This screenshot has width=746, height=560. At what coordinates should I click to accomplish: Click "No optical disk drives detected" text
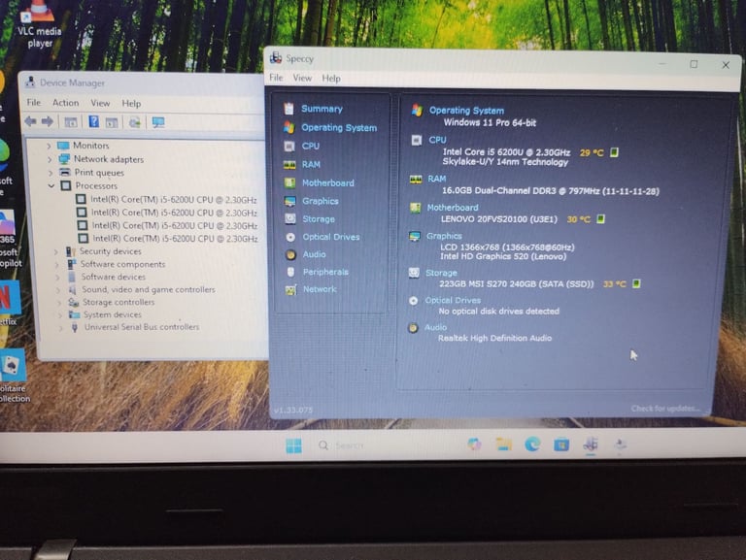click(498, 312)
